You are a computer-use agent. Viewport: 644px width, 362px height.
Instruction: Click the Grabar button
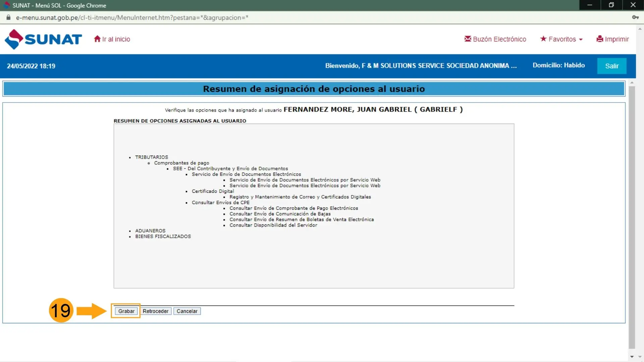click(126, 311)
